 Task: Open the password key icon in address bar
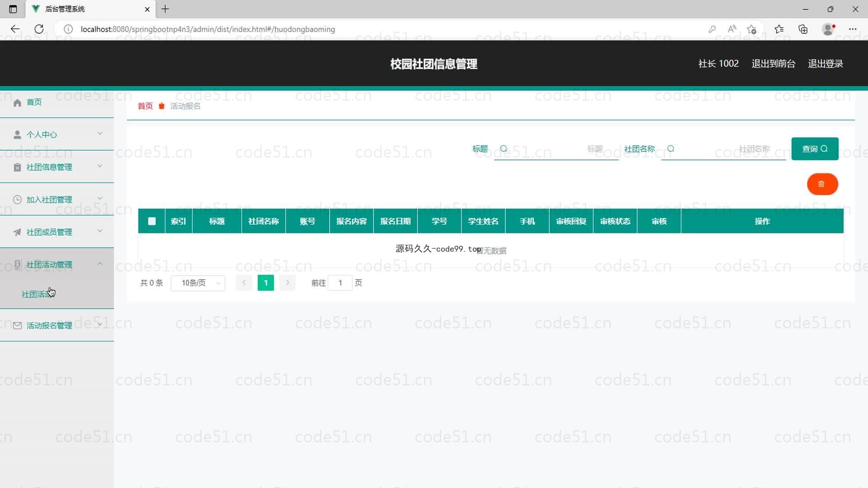[x=712, y=29]
